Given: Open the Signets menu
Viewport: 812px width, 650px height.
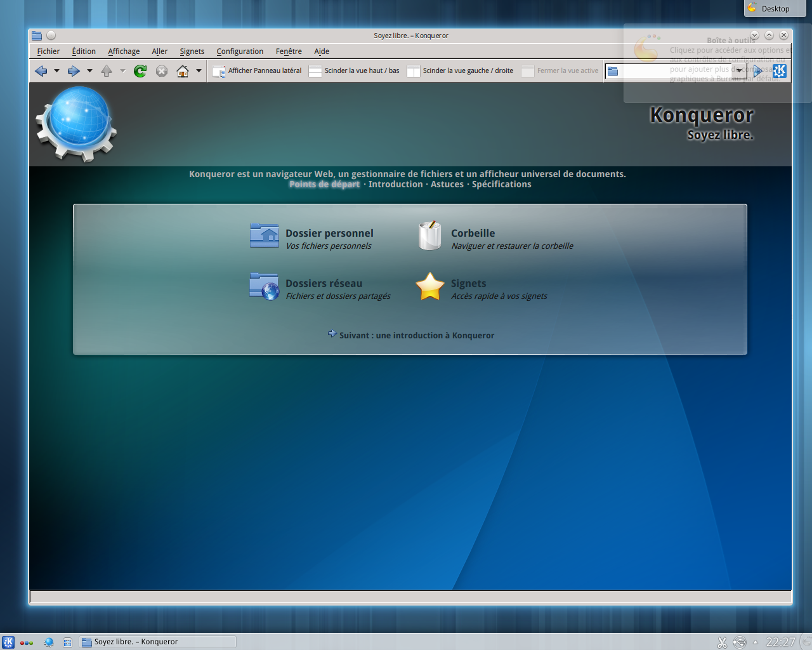Looking at the screenshot, I should (x=192, y=51).
